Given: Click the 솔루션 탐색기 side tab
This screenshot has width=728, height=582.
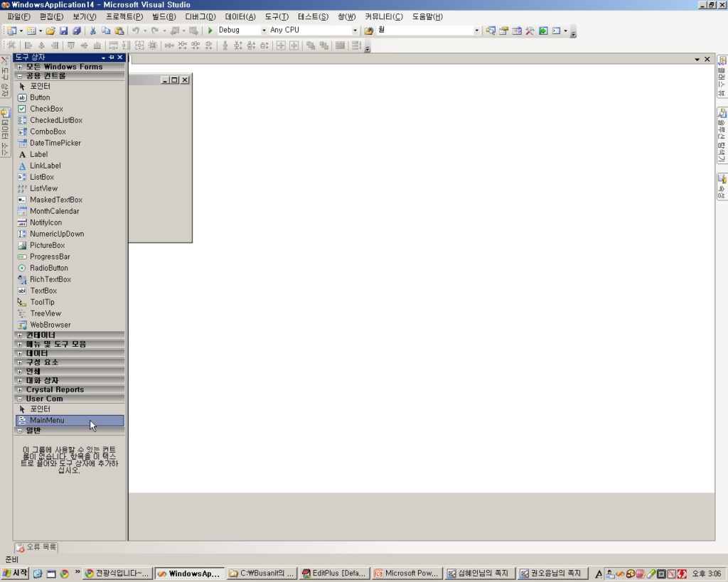Looking at the screenshot, I should tap(722, 136).
